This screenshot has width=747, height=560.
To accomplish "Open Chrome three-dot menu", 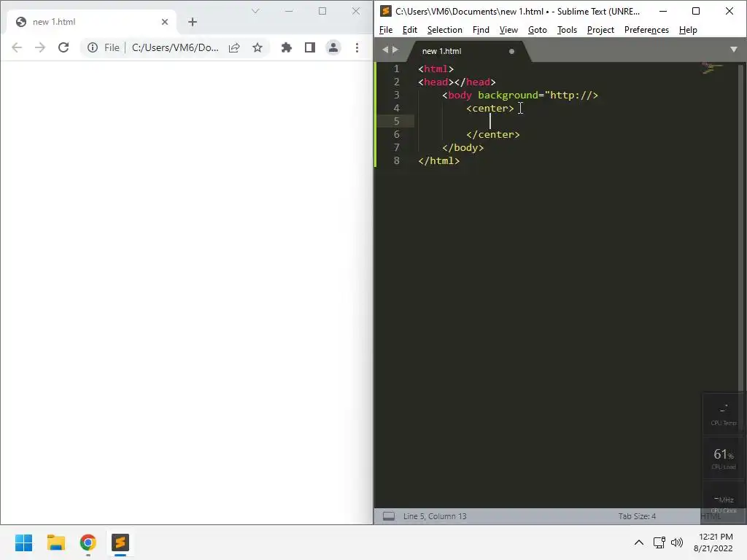I will [357, 47].
